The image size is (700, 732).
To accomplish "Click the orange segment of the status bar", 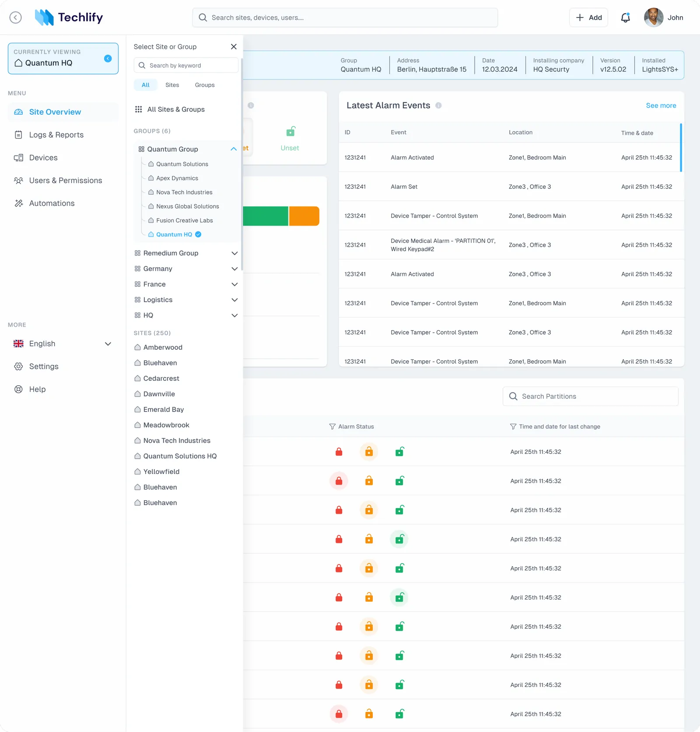I will pos(304,216).
